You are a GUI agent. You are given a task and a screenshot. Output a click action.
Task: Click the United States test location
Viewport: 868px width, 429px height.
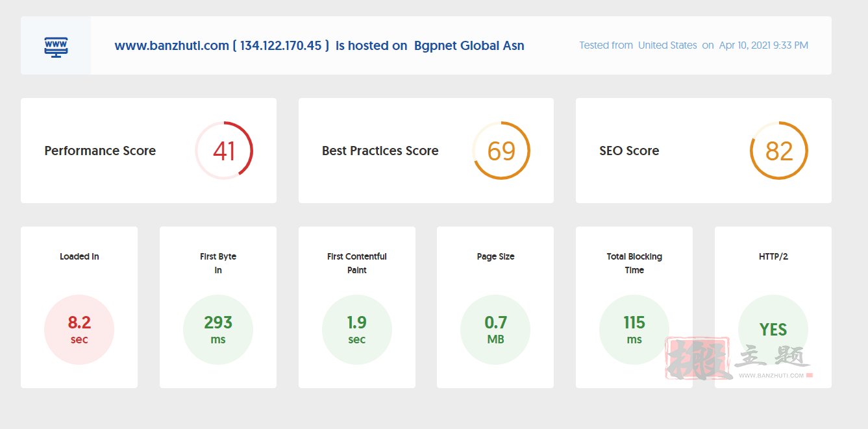[x=667, y=45]
